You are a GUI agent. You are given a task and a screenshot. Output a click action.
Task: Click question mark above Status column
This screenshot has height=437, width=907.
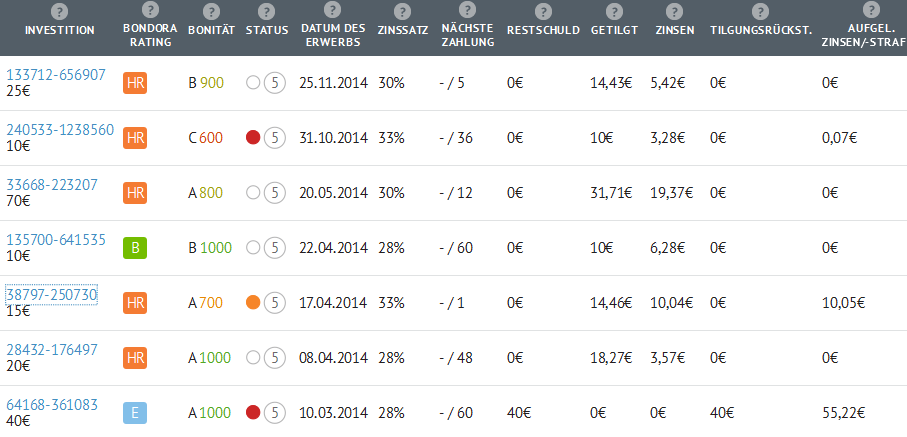coord(266,11)
